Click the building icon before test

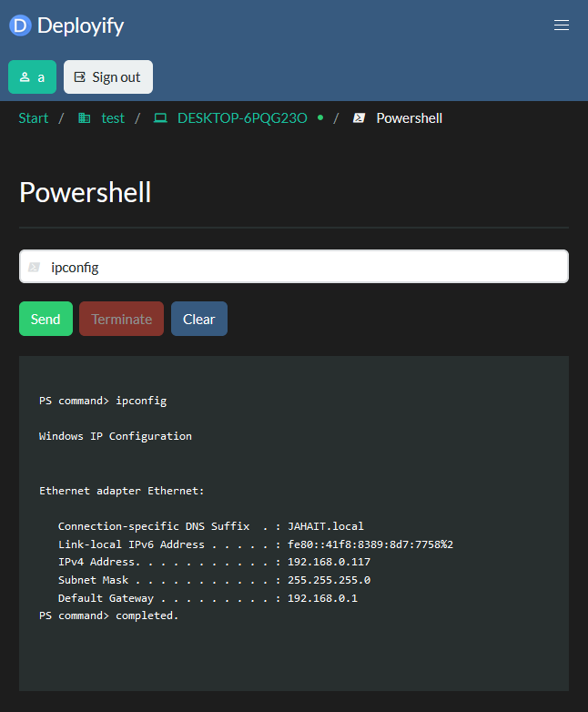[85, 118]
